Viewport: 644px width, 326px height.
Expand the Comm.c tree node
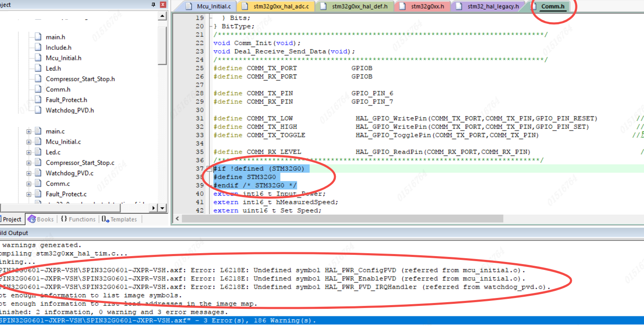point(29,184)
